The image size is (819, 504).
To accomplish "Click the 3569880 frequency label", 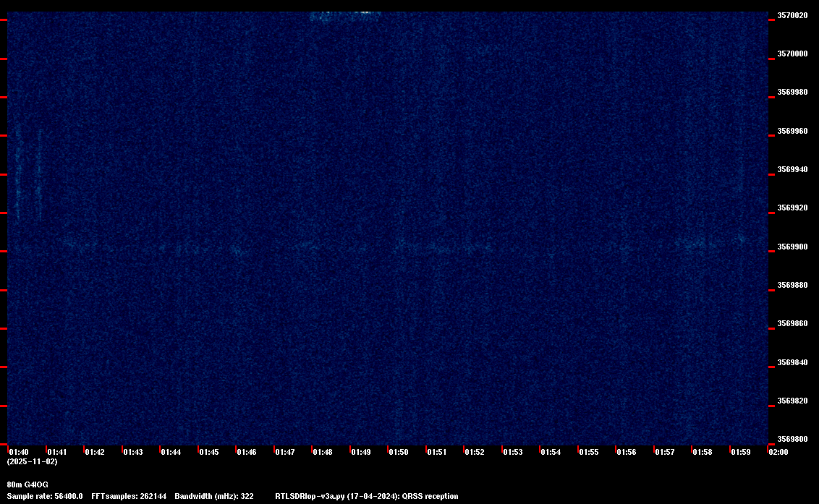I will click(x=792, y=285).
